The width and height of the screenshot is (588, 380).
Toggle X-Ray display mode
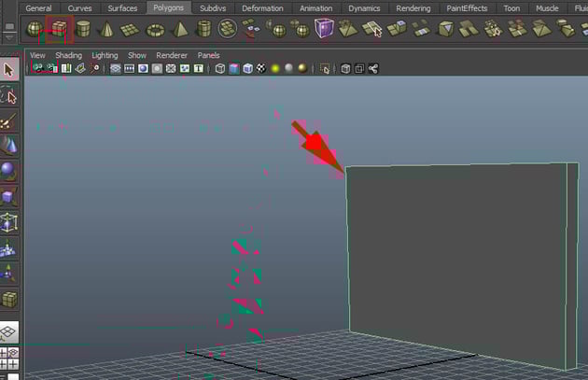(345, 69)
